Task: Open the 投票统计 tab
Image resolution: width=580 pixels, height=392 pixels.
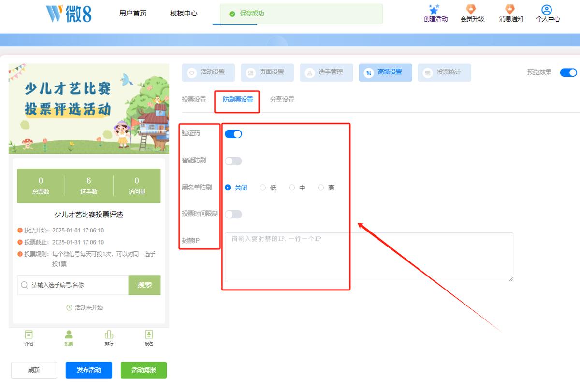Action: (x=444, y=73)
